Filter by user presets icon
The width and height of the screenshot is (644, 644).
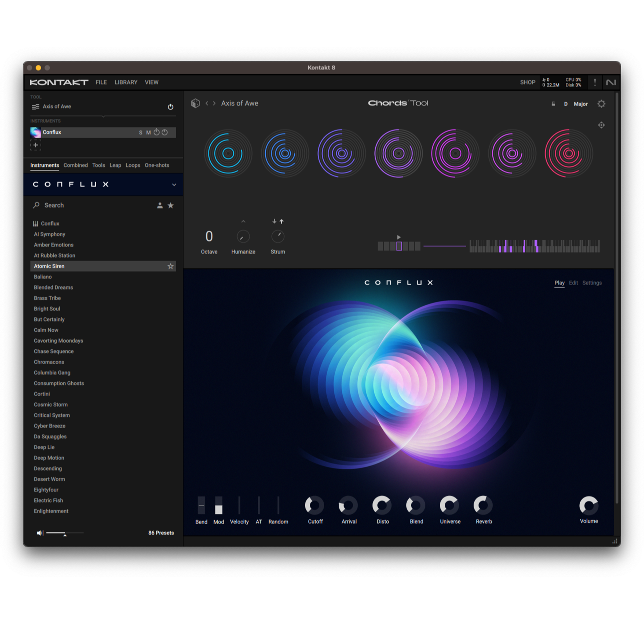pyautogui.click(x=160, y=205)
